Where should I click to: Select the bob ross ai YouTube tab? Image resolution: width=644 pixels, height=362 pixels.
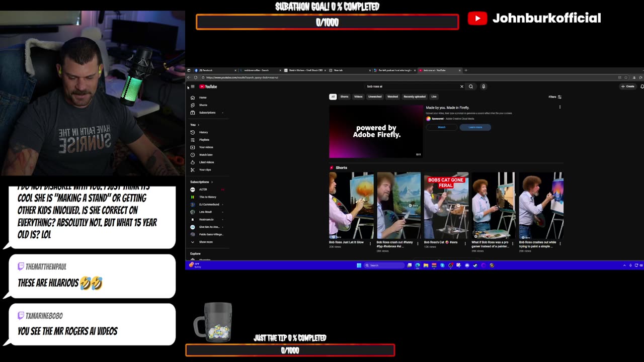coord(439,70)
